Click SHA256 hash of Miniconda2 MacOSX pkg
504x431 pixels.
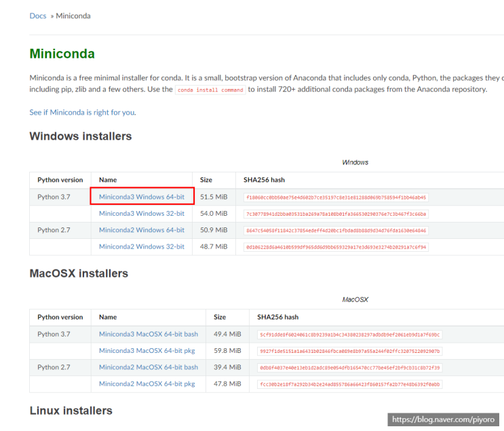350,384
